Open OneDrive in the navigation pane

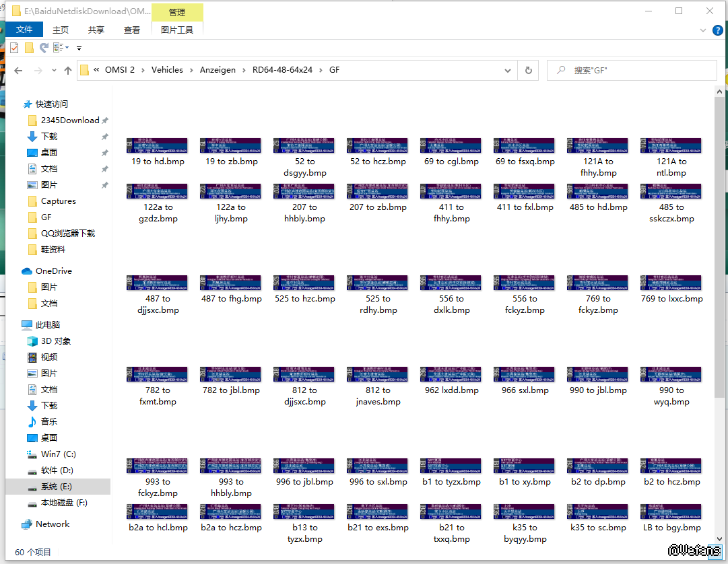tap(53, 271)
